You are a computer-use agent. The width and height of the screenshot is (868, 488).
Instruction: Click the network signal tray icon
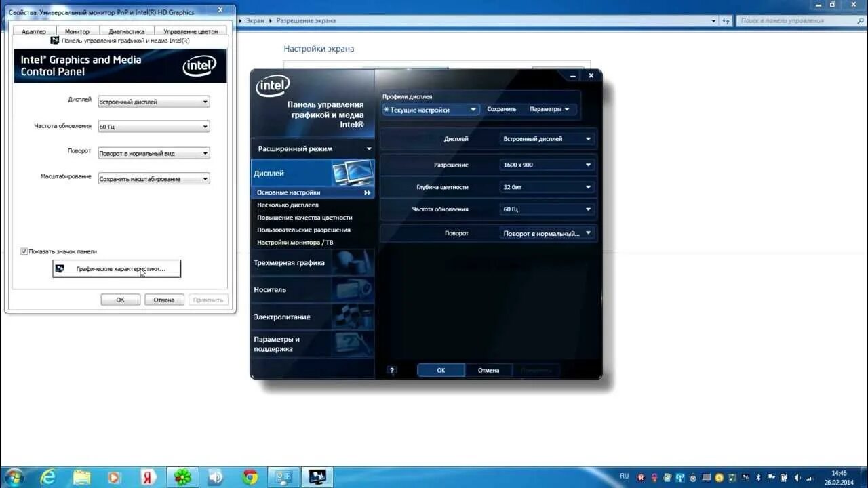pyautogui.click(x=810, y=477)
